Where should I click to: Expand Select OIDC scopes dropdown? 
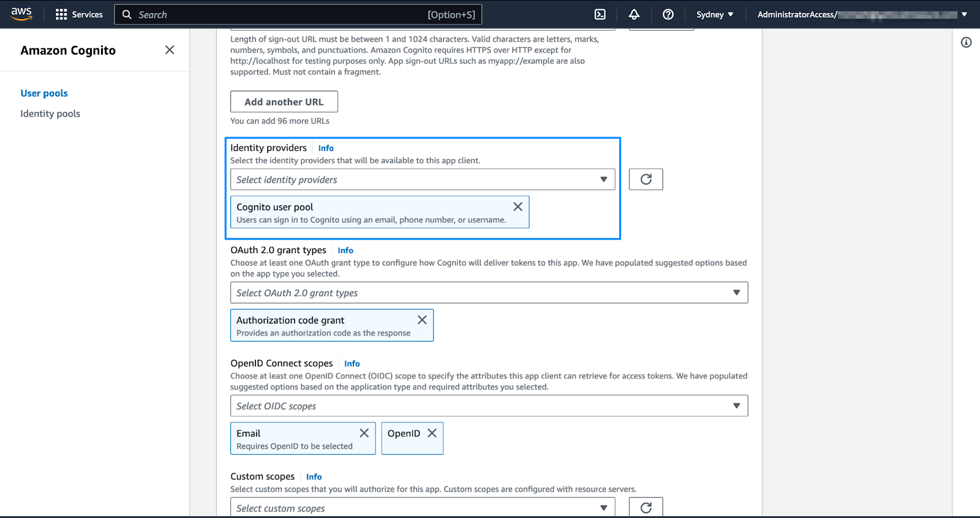click(x=489, y=406)
